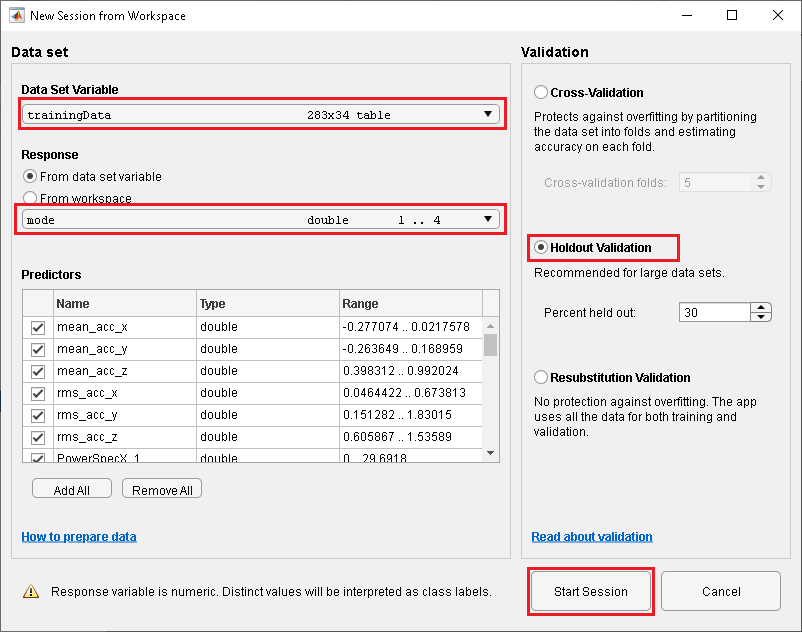
Task: Select From workspace response option
Action: (x=30, y=198)
